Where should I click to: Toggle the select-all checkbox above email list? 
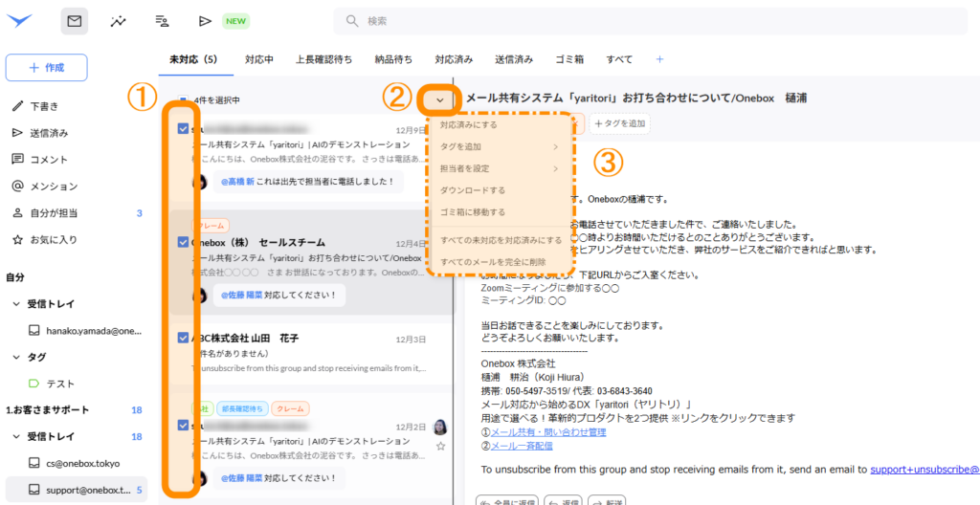tap(183, 99)
